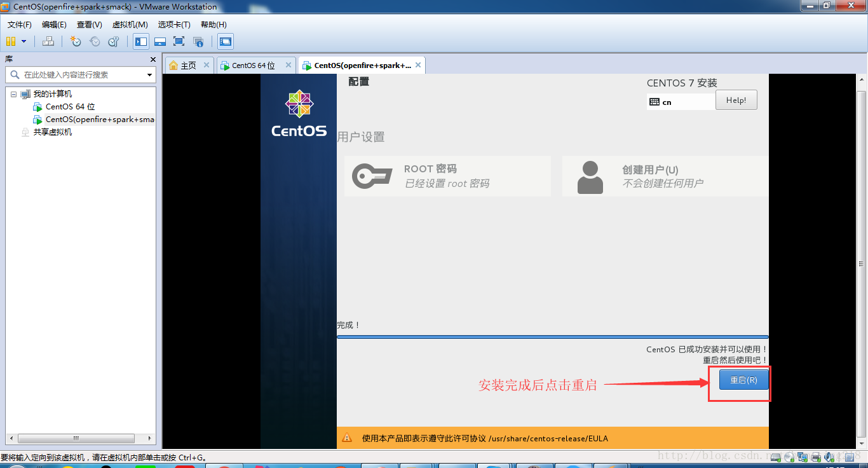The width and height of the screenshot is (868, 468).
Task: Click library scrollbar left arrow
Action: [10, 439]
